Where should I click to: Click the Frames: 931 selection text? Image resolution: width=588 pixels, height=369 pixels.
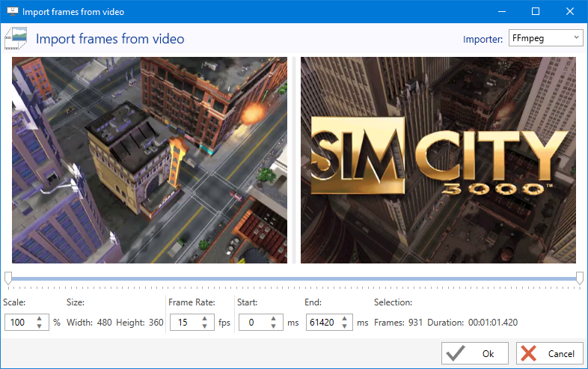click(x=398, y=323)
